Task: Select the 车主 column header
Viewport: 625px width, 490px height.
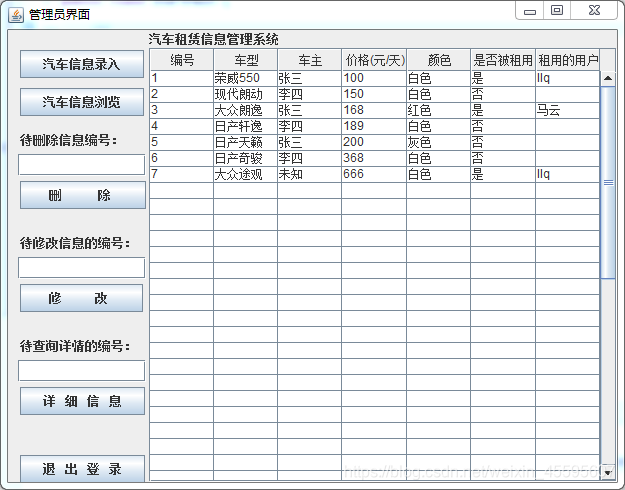Action: pyautogui.click(x=310, y=60)
